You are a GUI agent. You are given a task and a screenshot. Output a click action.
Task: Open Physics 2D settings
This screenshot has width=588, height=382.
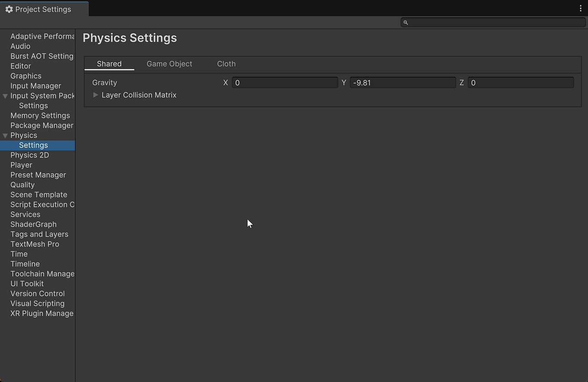point(29,155)
